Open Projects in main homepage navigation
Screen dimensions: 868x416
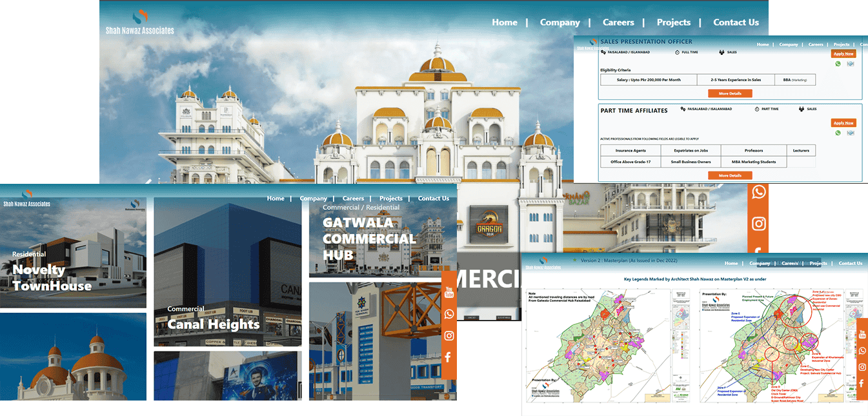tap(674, 22)
